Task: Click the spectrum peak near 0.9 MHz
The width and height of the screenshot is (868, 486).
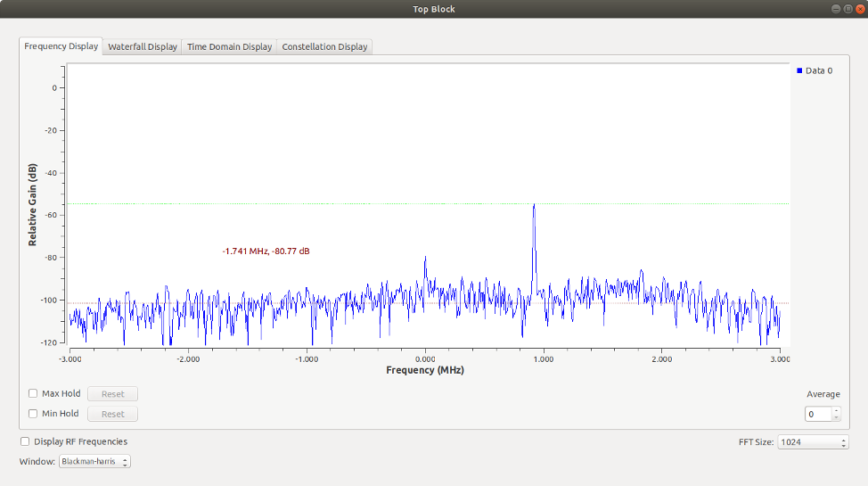Action: tap(534, 205)
